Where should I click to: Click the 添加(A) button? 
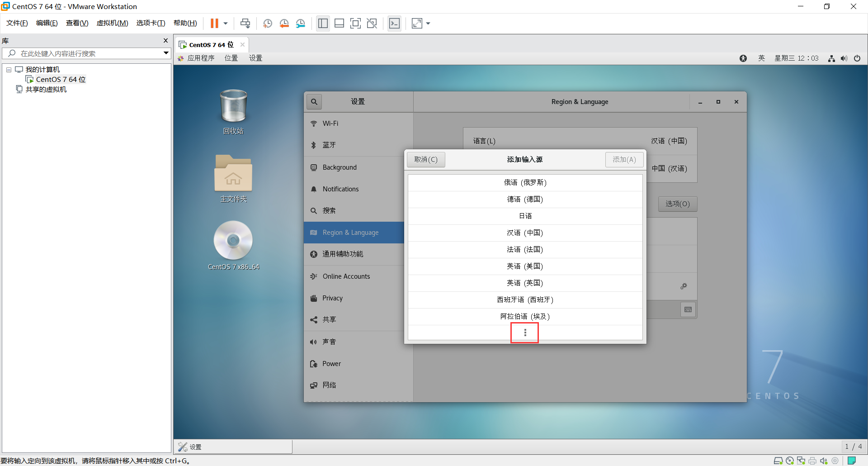[624, 160]
